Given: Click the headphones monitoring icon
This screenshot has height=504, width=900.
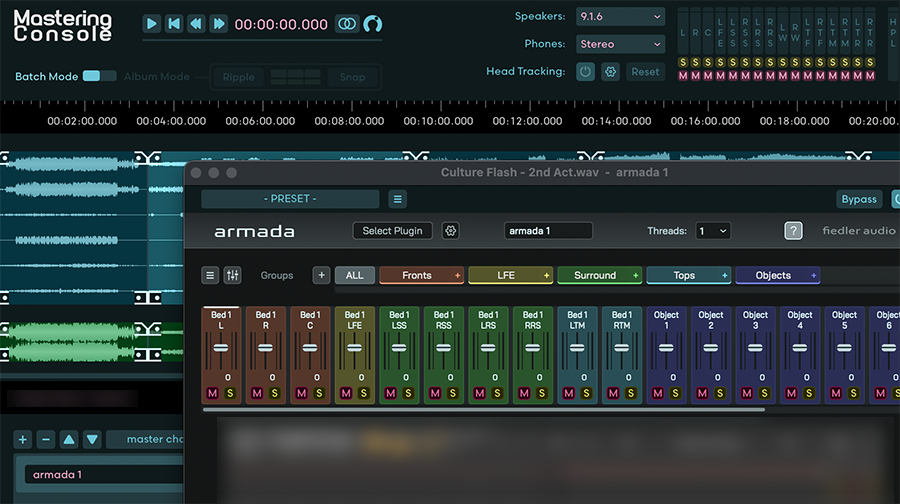Looking at the screenshot, I should click(x=372, y=24).
